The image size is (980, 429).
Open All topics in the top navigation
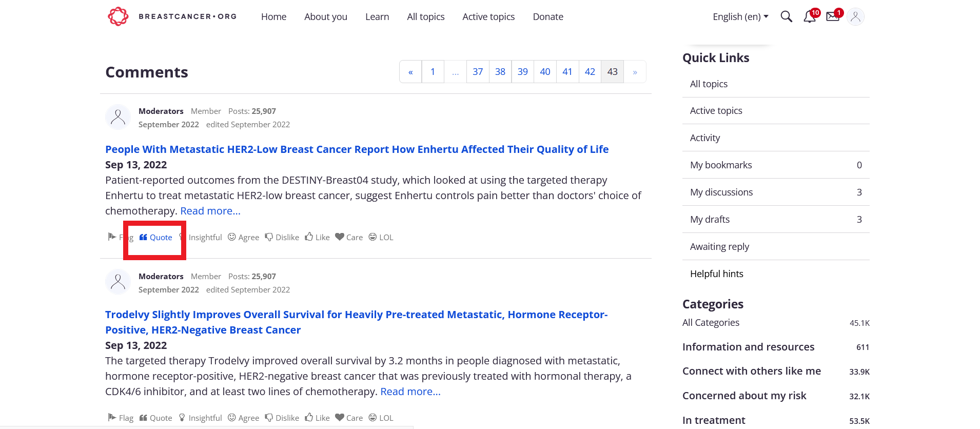pos(426,16)
